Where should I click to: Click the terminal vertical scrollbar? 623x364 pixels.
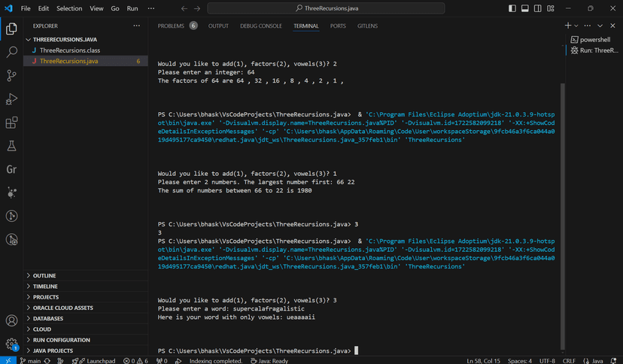tap(562, 217)
